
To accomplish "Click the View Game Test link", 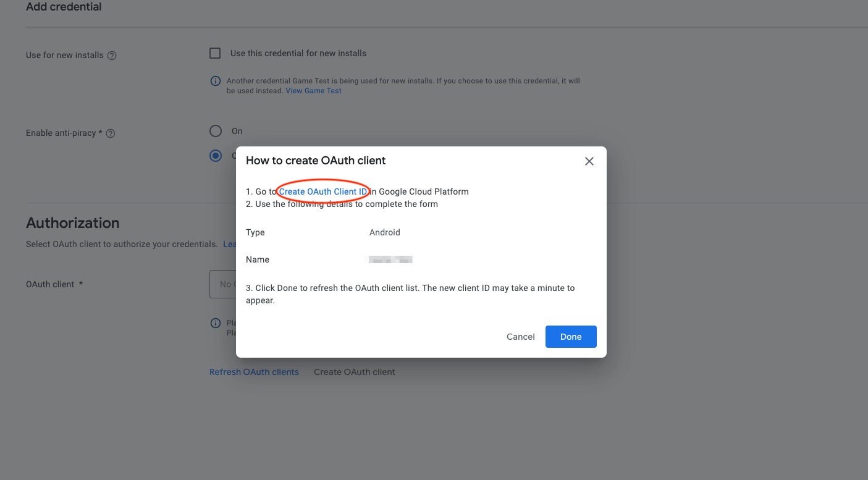I will (313, 91).
